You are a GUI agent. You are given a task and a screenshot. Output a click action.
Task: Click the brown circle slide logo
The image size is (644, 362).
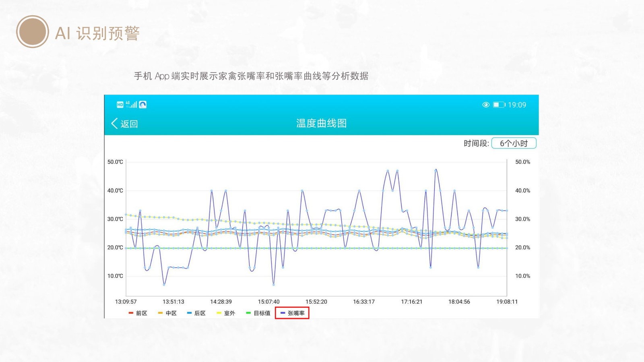tap(32, 32)
